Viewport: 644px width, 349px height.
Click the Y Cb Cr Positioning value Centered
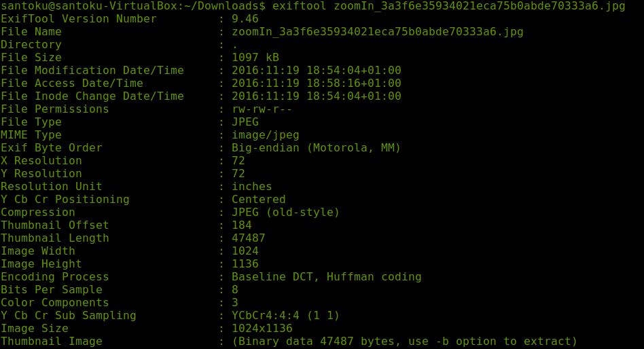click(x=258, y=200)
